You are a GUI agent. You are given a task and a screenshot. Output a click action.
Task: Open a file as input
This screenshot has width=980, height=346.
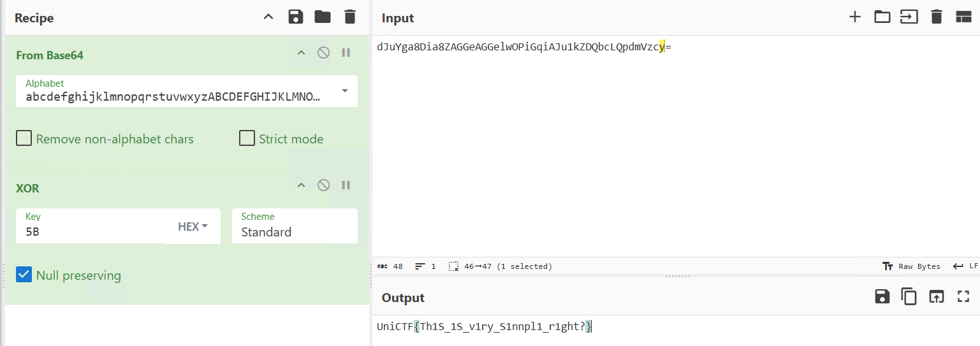click(x=882, y=17)
